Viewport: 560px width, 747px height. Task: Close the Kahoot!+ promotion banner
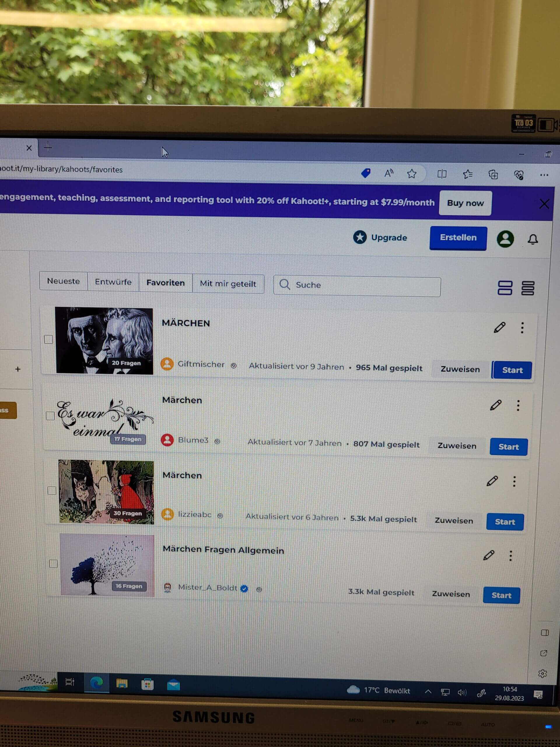544,204
